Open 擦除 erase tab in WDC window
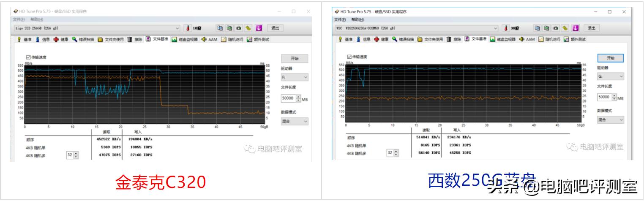This screenshot has width=644, height=201. 454,39
